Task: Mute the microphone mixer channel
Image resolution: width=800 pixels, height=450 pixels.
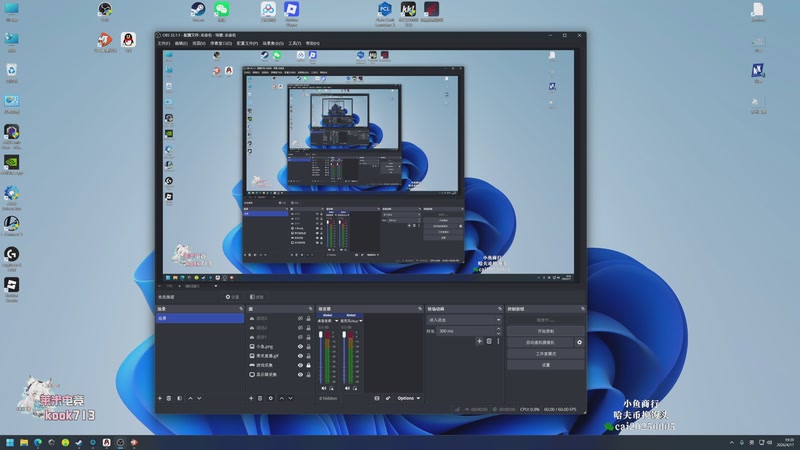Action: pyautogui.click(x=347, y=388)
